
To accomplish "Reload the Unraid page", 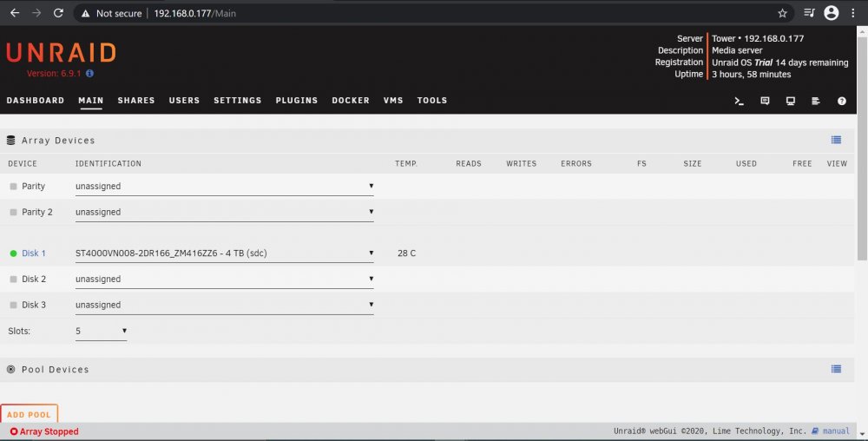I will (58, 13).
